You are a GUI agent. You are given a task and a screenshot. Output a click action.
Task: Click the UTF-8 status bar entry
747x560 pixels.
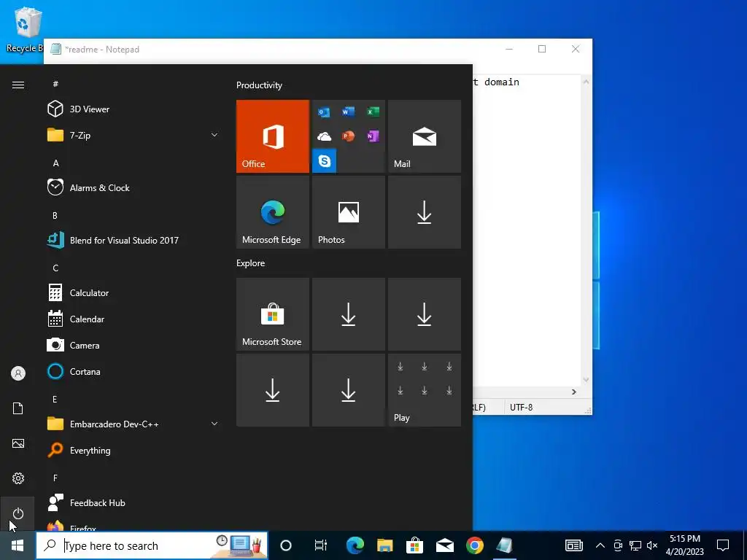tap(521, 407)
